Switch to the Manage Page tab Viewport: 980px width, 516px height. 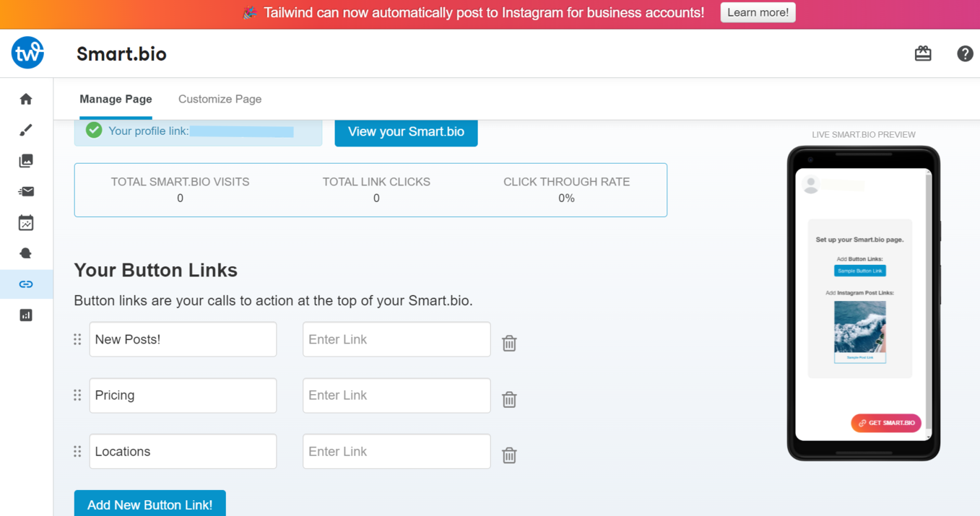pos(116,99)
